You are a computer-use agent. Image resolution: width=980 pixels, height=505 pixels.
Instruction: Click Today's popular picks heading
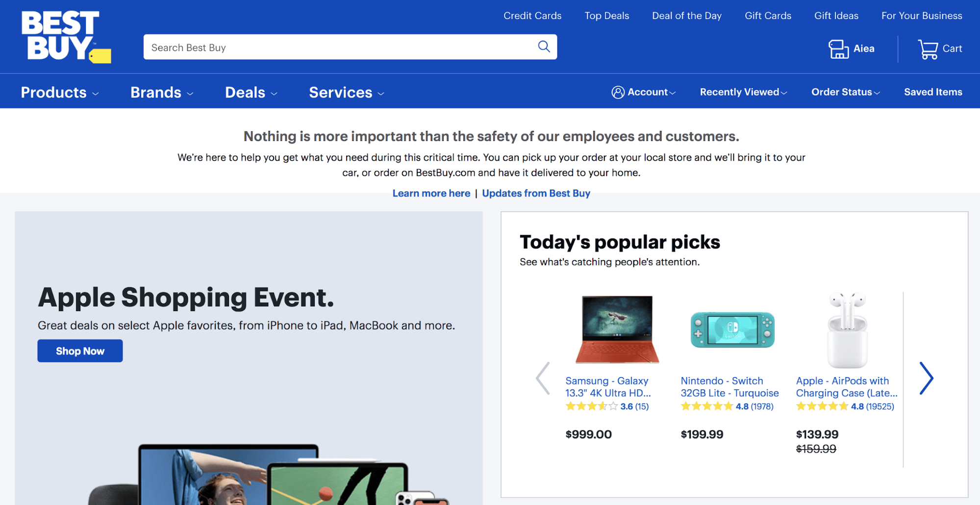point(620,242)
